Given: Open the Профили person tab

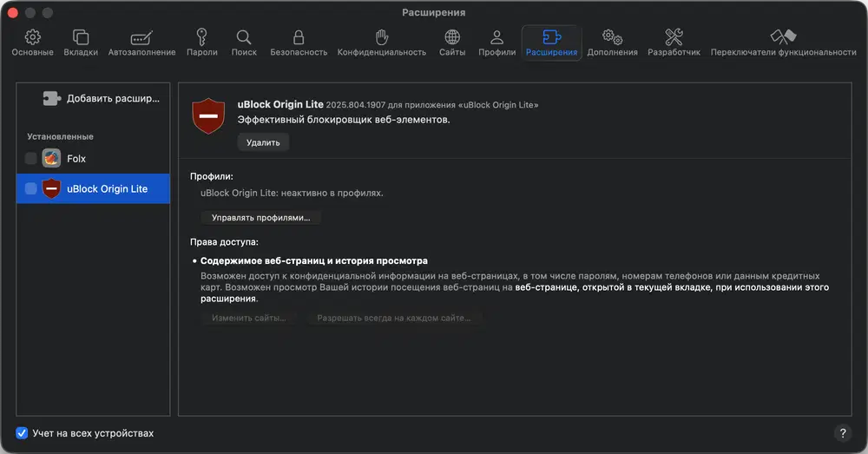Looking at the screenshot, I should [496, 43].
